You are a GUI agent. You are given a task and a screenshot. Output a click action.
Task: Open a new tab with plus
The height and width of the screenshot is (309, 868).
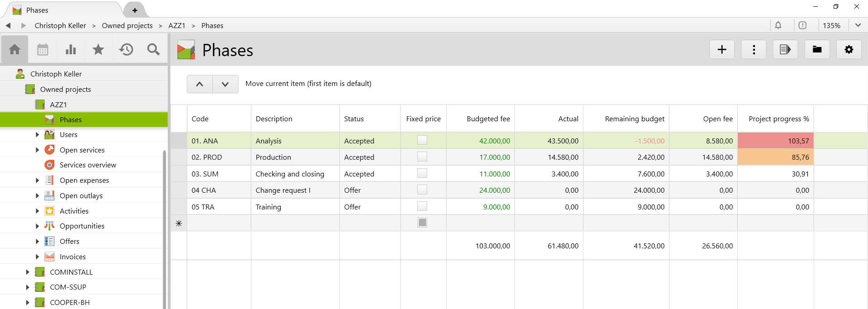point(135,10)
